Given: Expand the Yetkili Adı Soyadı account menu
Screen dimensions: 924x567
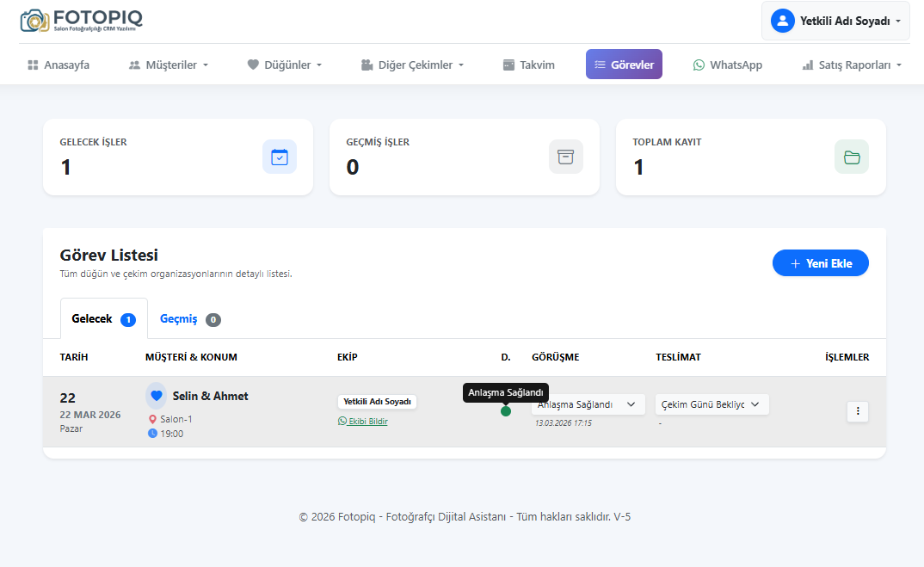Looking at the screenshot, I should click(835, 21).
